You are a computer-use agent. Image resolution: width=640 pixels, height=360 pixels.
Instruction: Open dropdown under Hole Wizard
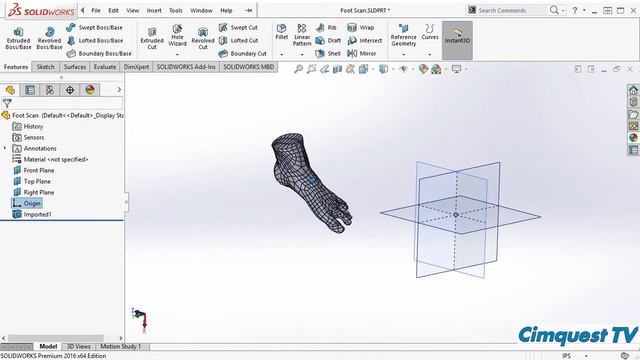177,55
